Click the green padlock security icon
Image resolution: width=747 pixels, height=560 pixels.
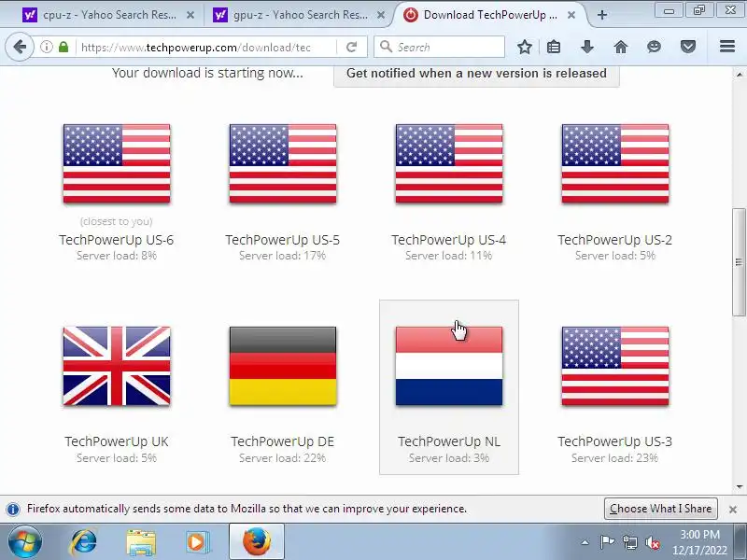(63, 47)
